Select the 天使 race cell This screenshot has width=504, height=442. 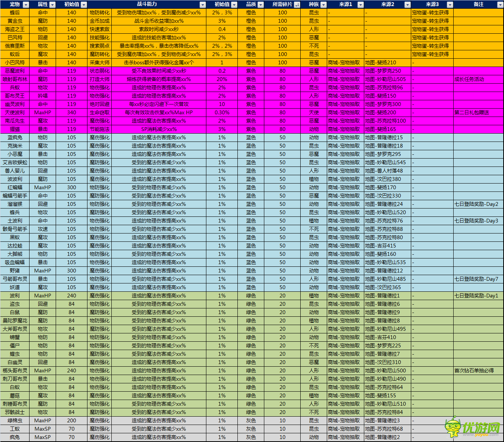click(314, 112)
